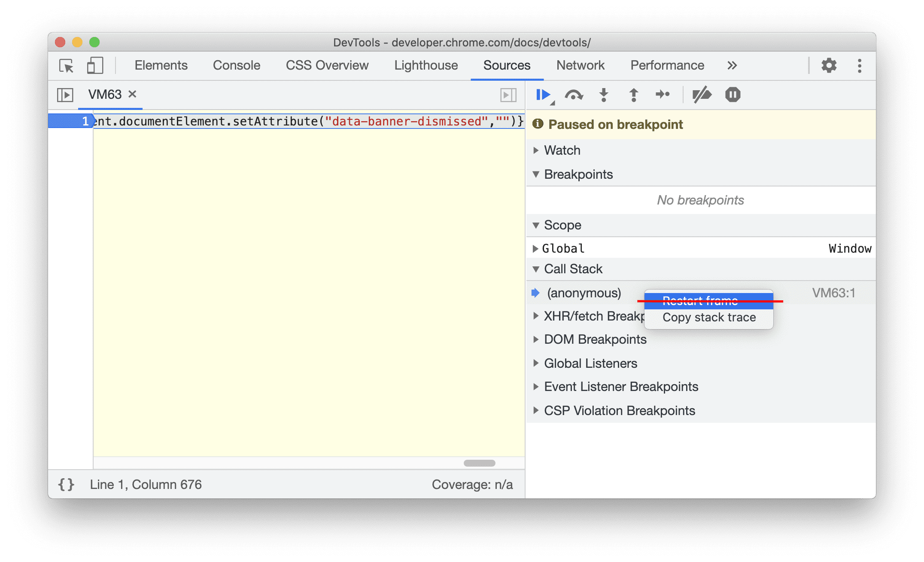Select the Network tab

coord(580,65)
